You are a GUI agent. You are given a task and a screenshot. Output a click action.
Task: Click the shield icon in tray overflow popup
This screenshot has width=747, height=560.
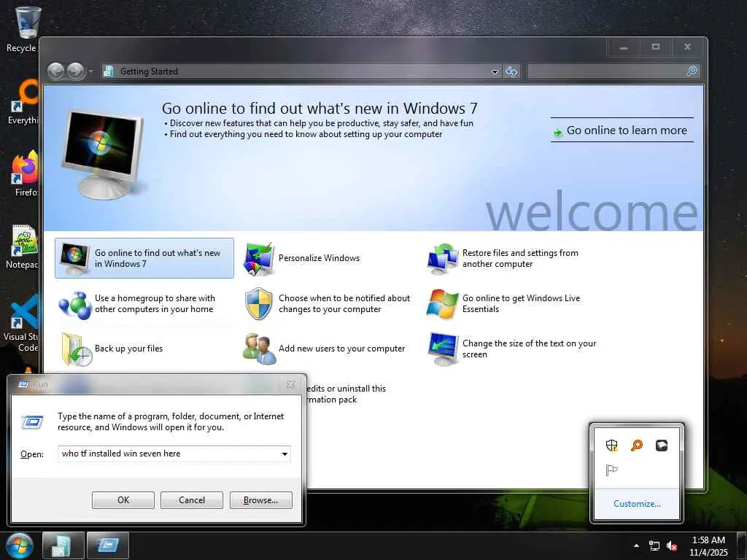pyautogui.click(x=612, y=446)
